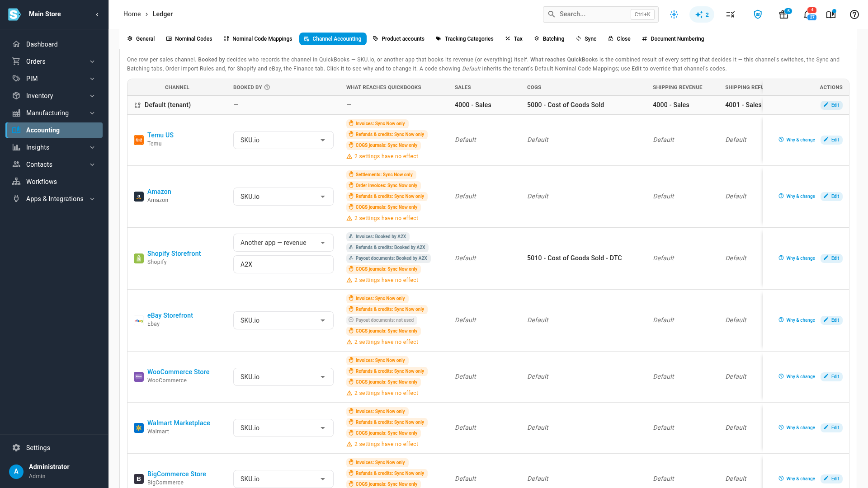Viewport: 868px width, 488px height.
Task: Switch to the Tracking Categories tab
Action: (x=464, y=39)
